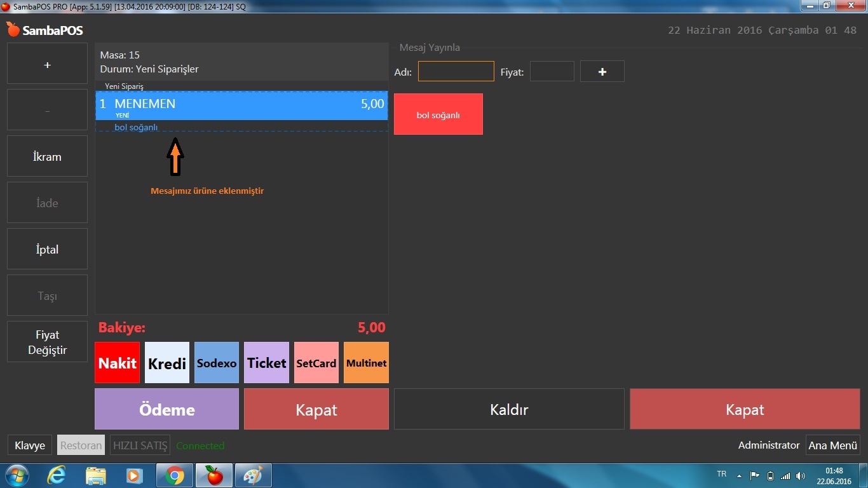The width and height of the screenshot is (868, 488).
Task: Open Internet Explorer from the taskbar
Action: [56, 475]
